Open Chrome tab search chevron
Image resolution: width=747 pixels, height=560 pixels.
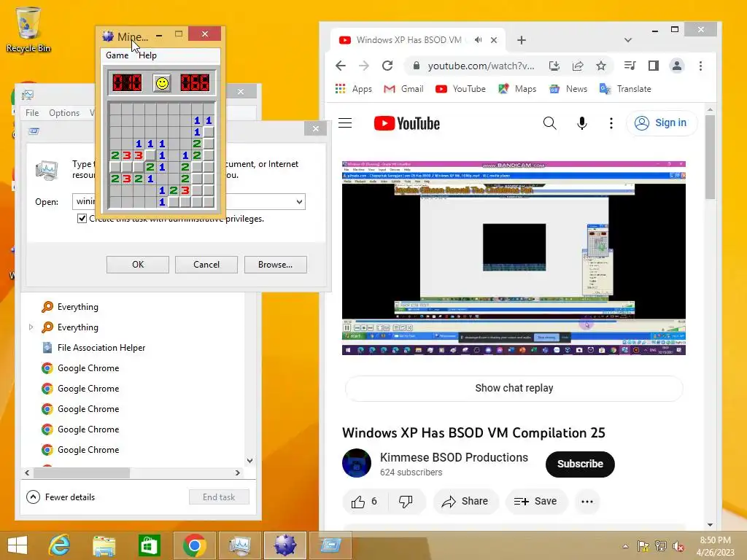(628, 40)
